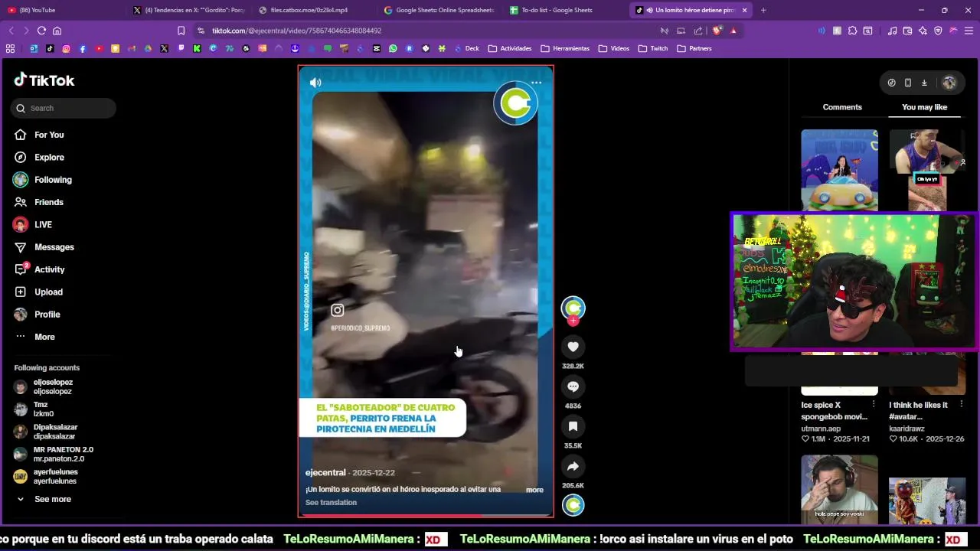The height and width of the screenshot is (551, 980).
Task: Switch to the YouTube browser tab
Action: 61,10
